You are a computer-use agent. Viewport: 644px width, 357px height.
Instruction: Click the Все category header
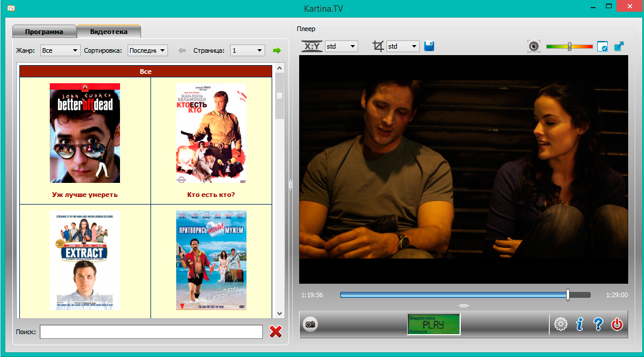pos(146,72)
